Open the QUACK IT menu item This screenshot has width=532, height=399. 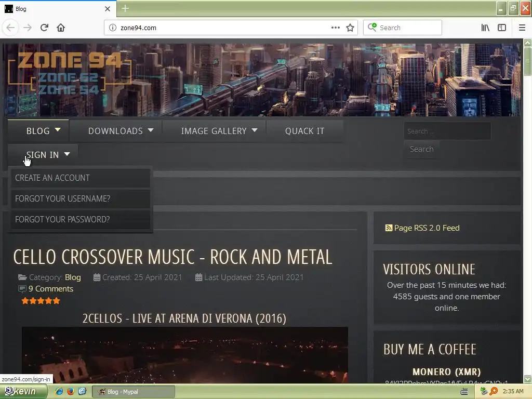304,131
